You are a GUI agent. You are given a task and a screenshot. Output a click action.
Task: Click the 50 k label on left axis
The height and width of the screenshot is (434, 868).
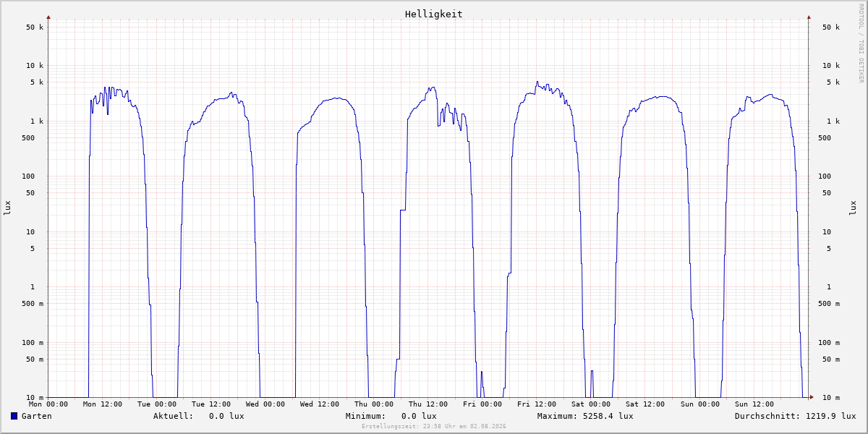[x=35, y=27]
